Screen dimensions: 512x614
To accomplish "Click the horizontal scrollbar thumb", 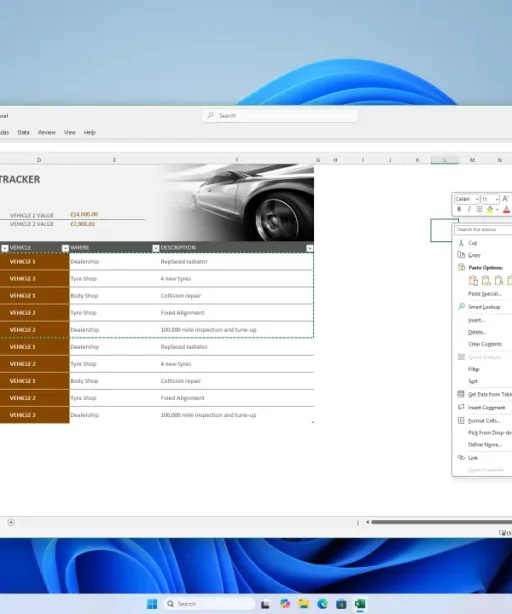I will [x=442, y=522].
